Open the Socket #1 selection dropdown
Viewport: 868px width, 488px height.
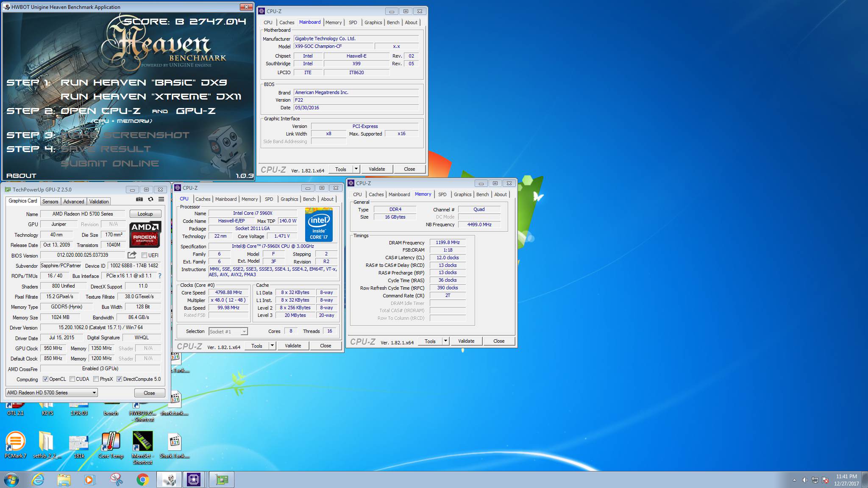tap(228, 331)
